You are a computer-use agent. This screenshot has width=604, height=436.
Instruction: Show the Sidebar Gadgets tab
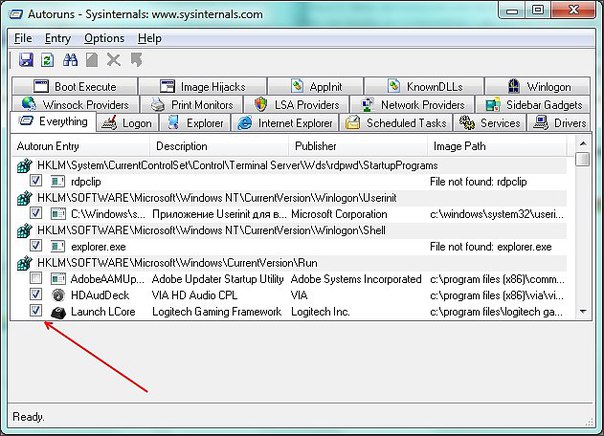click(x=533, y=105)
